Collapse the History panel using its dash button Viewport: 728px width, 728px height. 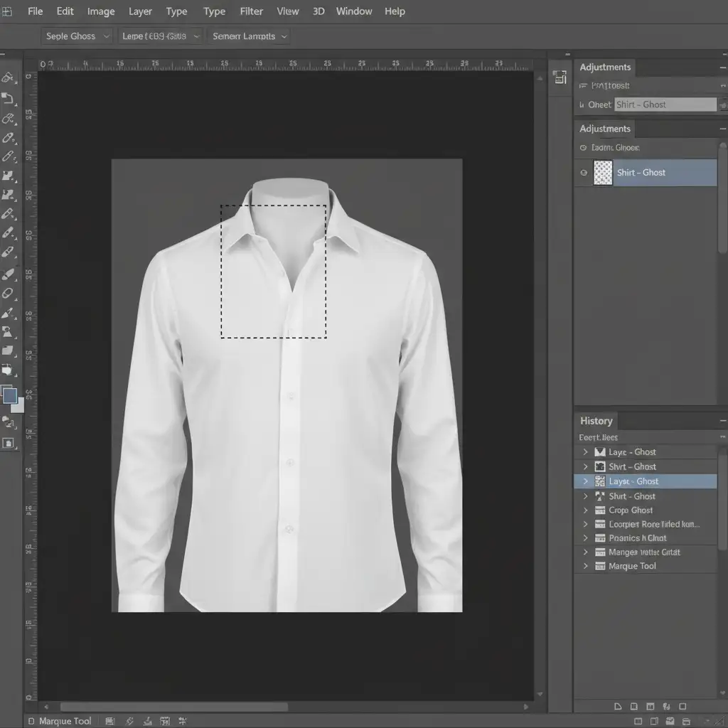[x=722, y=422]
